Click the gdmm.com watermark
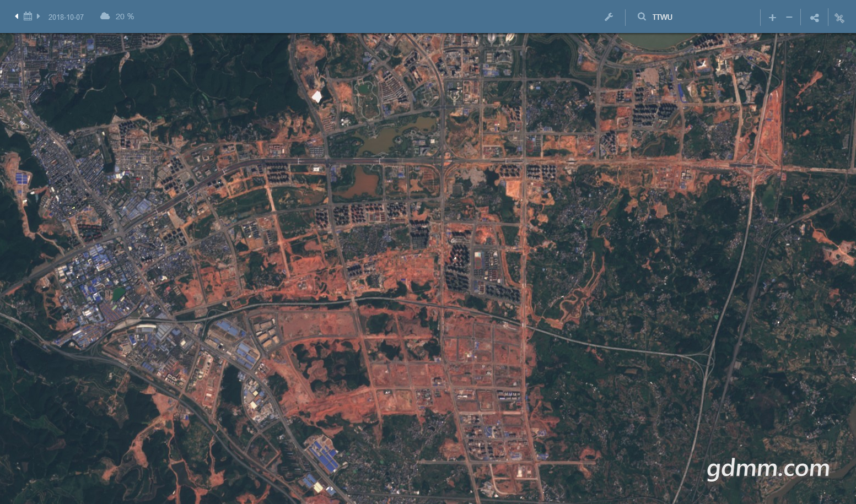The width and height of the screenshot is (856, 504). [x=768, y=468]
